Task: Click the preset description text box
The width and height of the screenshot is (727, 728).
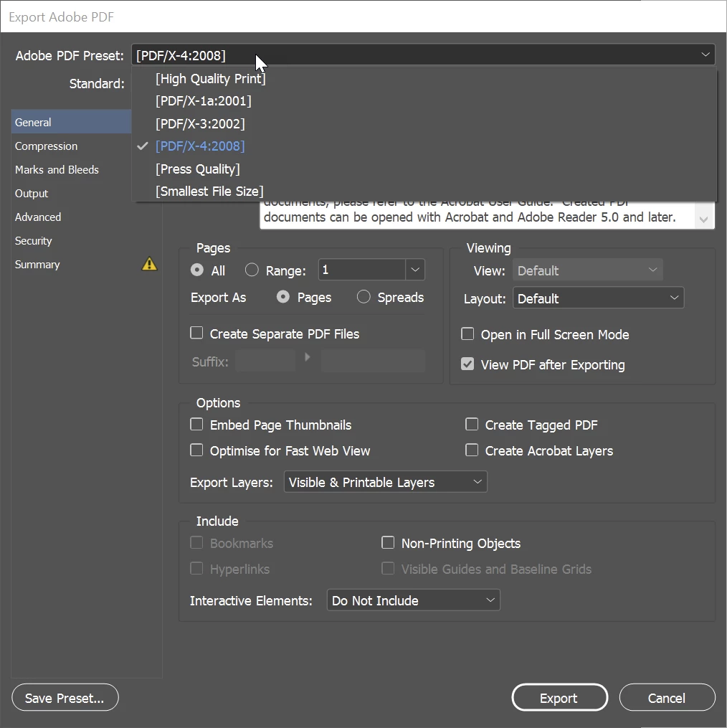Action: click(478, 215)
